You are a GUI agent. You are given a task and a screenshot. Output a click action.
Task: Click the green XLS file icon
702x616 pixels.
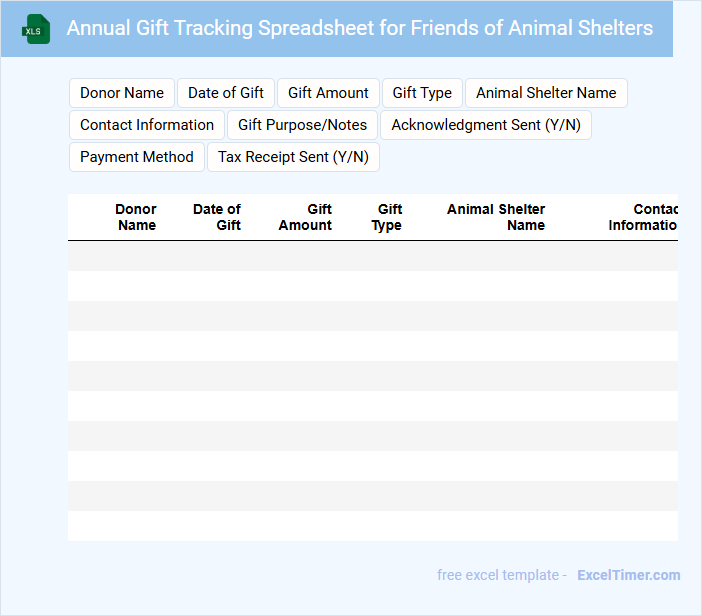point(36,29)
